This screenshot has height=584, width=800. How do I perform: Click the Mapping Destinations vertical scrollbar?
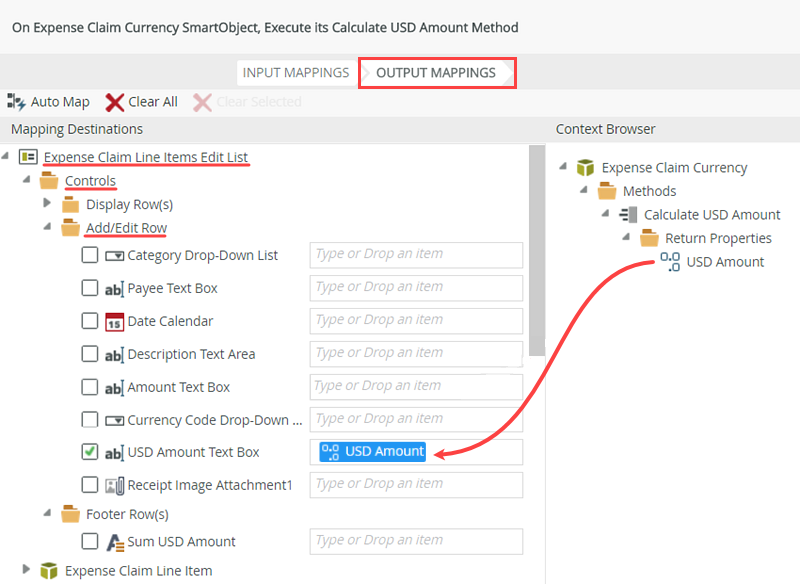(x=537, y=250)
